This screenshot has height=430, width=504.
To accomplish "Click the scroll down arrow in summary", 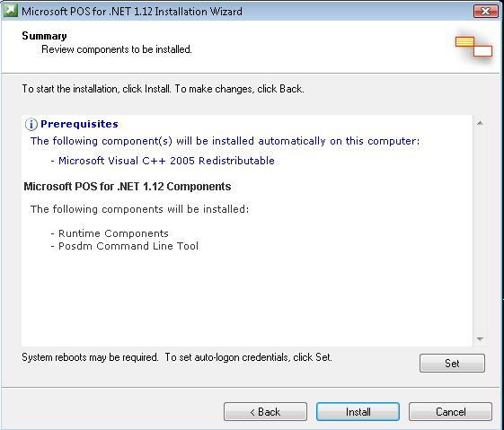I will (480, 339).
